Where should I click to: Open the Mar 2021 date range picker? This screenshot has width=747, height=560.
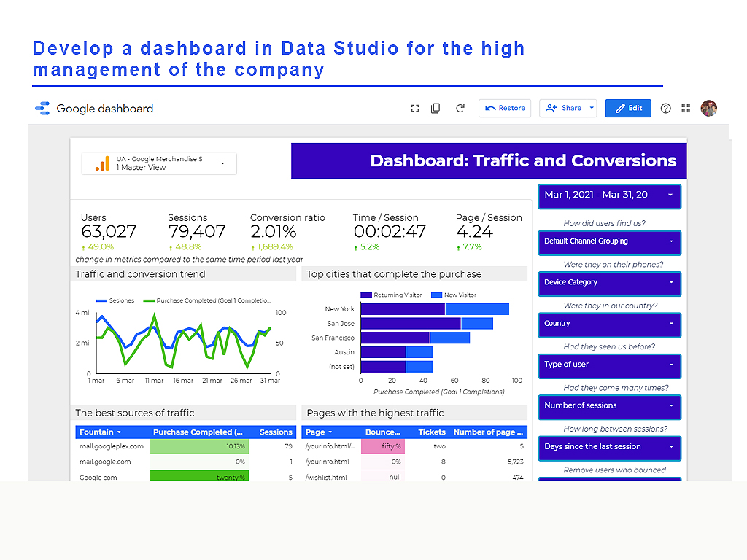click(609, 195)
